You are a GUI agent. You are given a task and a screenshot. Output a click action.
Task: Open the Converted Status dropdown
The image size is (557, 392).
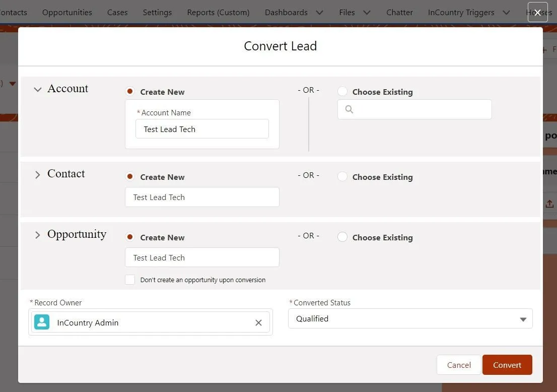[x=410, y=319]
